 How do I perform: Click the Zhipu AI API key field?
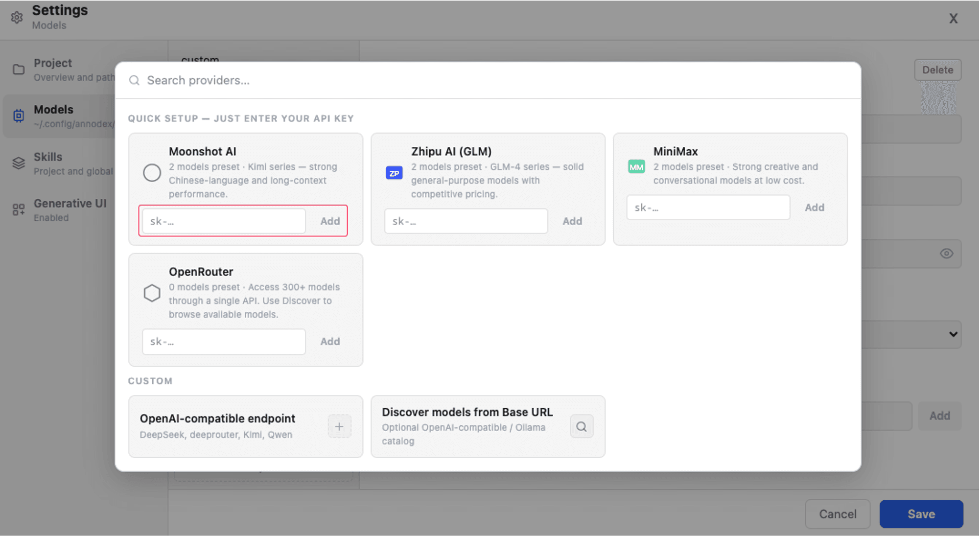point(466,221)
